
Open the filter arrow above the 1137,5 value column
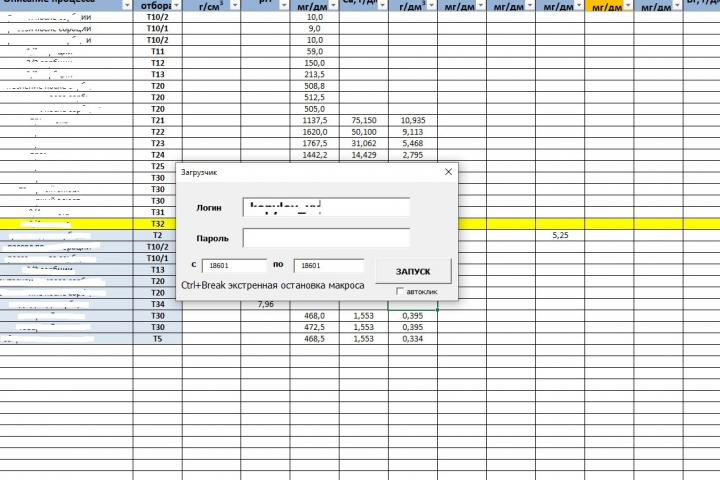pos(333,6)
